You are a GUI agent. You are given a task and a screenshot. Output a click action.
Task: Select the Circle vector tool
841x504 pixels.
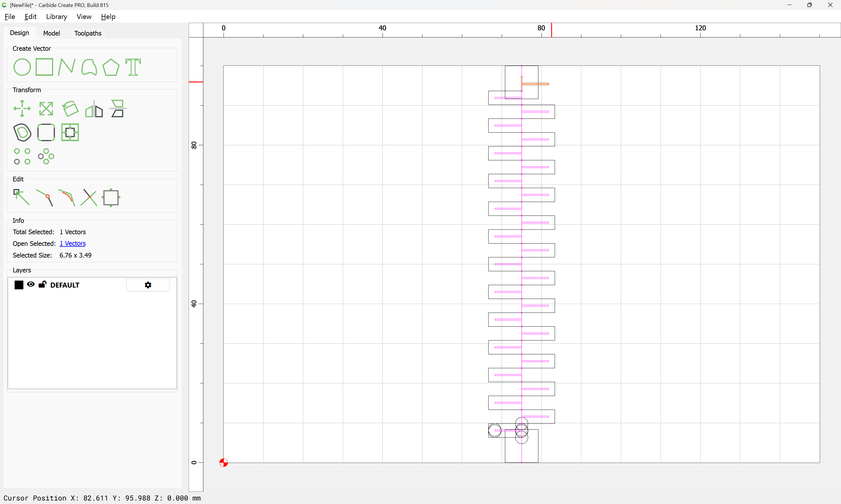pos(22,67)
